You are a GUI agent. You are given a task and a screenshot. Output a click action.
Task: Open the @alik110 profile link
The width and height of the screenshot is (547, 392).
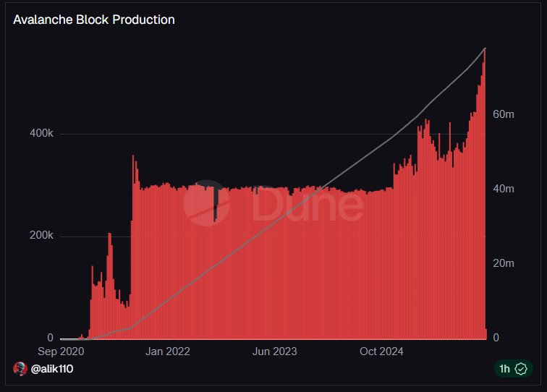click(x=52, y=369)
